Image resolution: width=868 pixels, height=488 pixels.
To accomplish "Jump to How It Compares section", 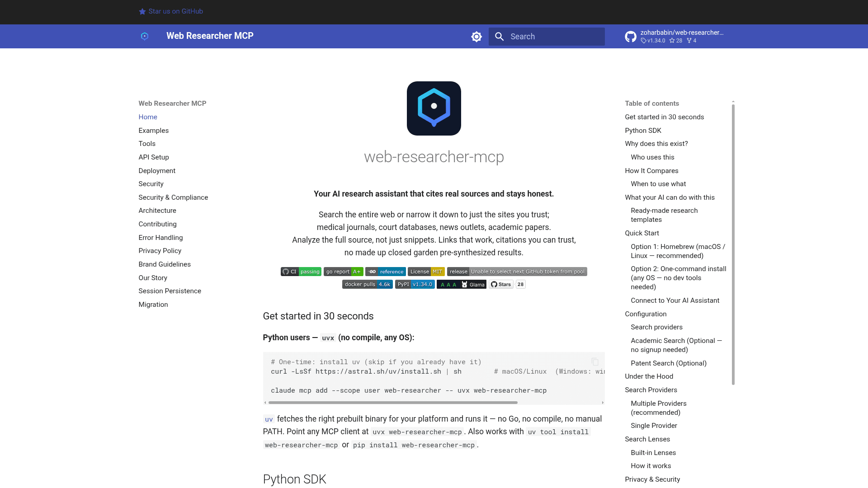I will pyautogui.click(x=651, y=171).
